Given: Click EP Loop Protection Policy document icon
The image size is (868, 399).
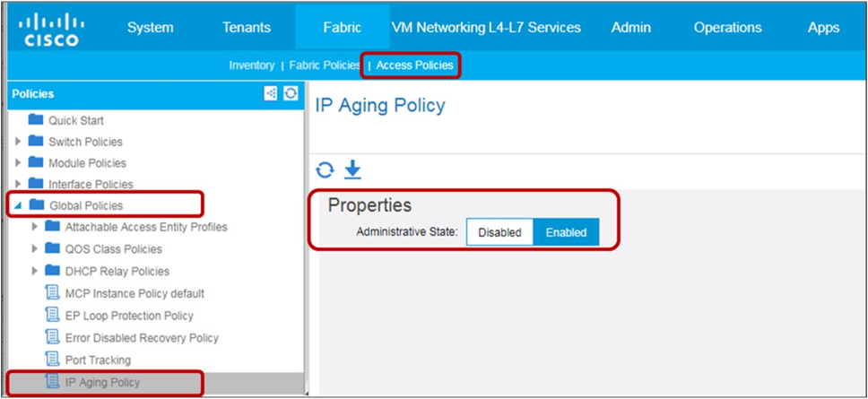Looking at the screenshot, I should [x=52, y=315].
